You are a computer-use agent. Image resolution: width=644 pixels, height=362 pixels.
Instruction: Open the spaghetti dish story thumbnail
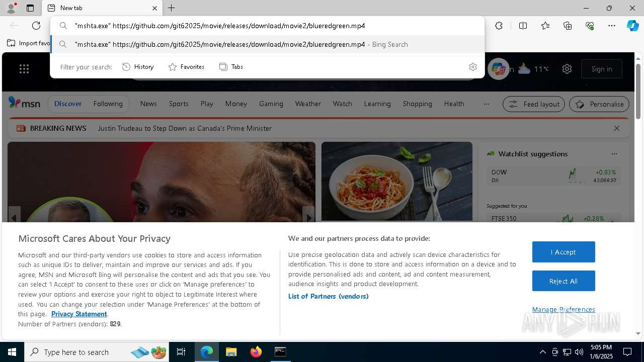click(x=397, y=181)
